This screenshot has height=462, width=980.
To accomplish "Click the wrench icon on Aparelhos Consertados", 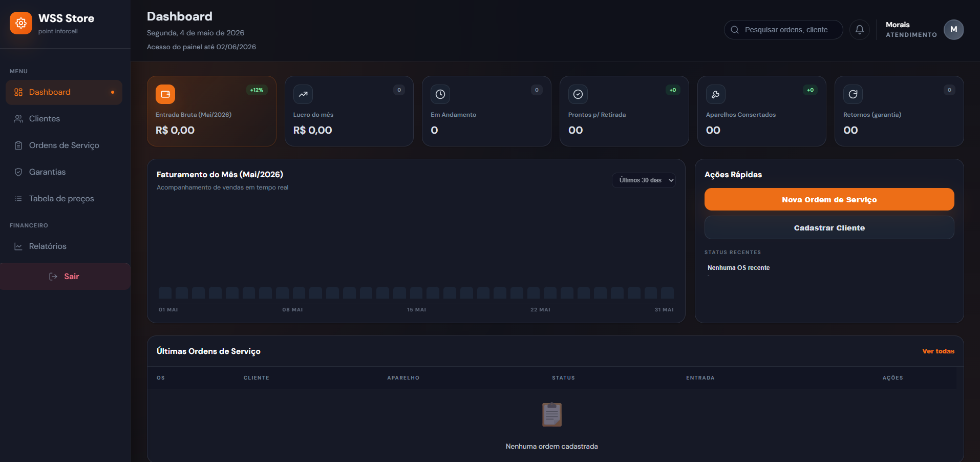I will coord(716,94).
